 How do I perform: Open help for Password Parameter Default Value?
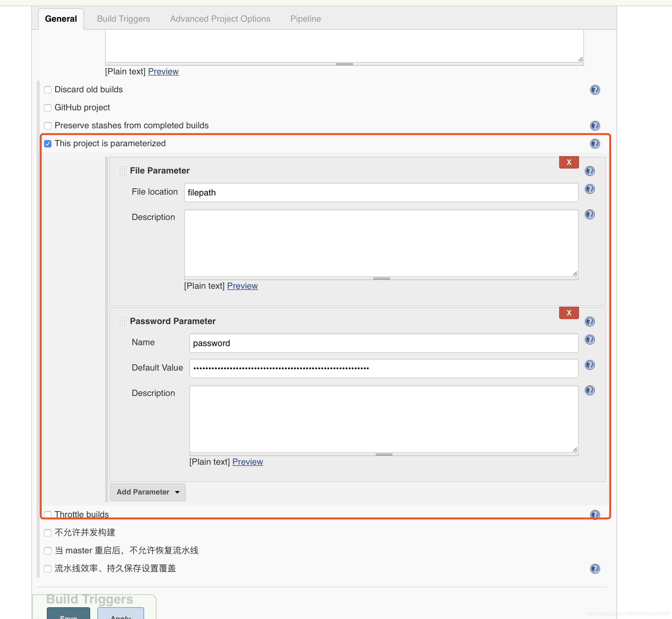(590, 365)
